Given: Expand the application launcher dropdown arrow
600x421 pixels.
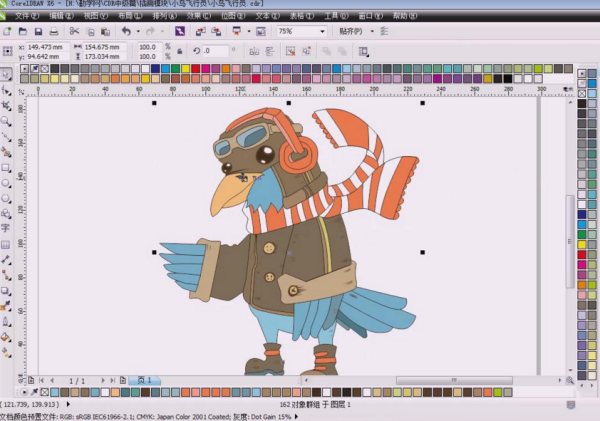Looking at the screenshot, I should tap(249, 31).
